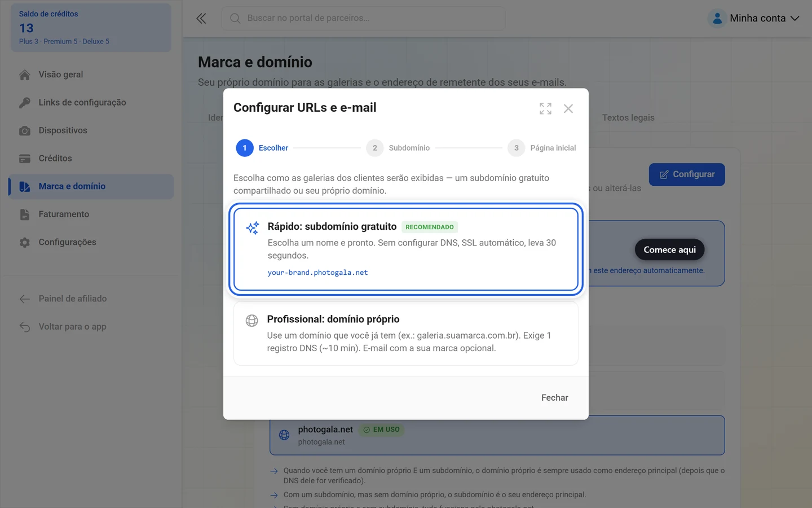Open Painel de afiliado link
This screenshot has width=812, height=508.
pos(91,299)
